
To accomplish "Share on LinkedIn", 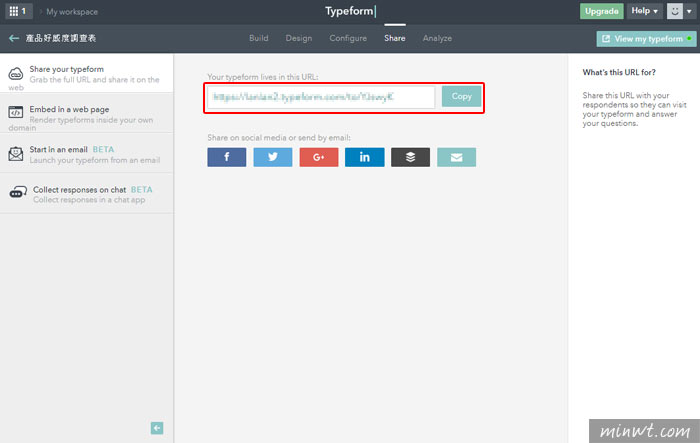I will [365, 157].
